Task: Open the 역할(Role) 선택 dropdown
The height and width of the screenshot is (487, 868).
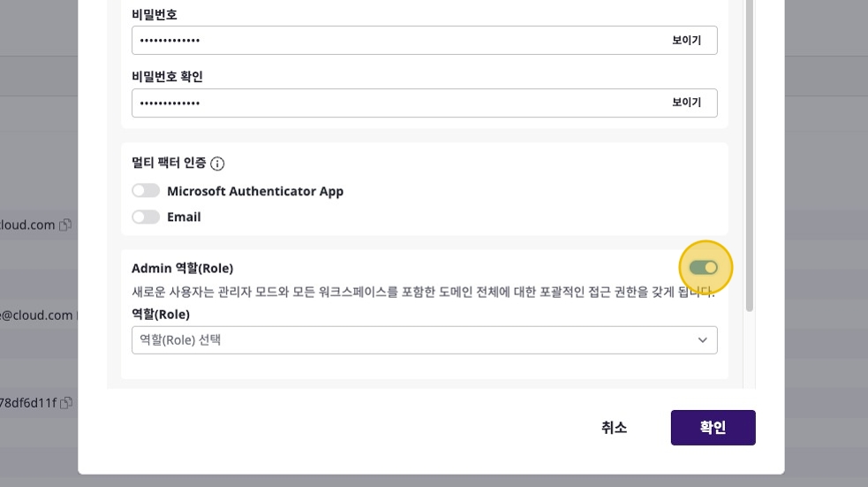Action: click(424, 340)
